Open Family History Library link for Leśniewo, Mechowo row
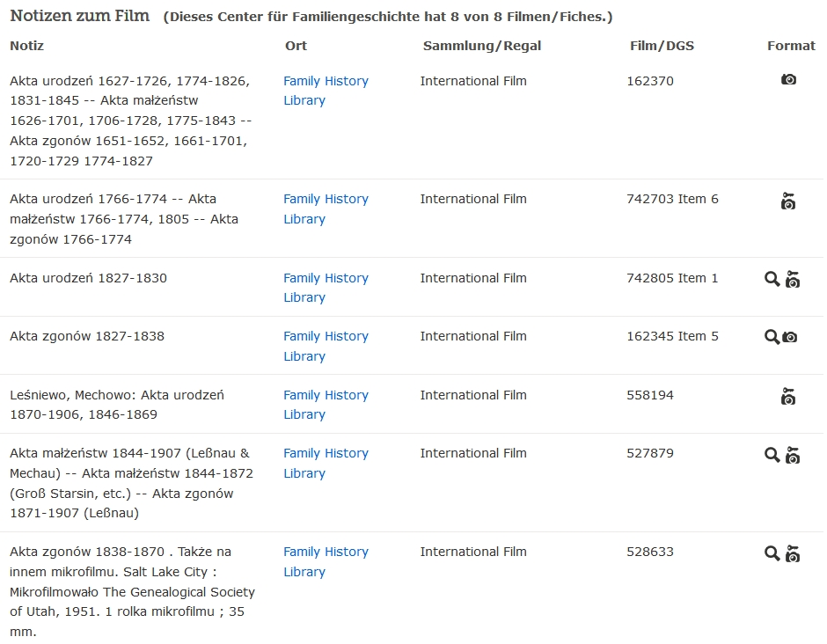Screen dimensions: 827x644 (x=326, y=405)
